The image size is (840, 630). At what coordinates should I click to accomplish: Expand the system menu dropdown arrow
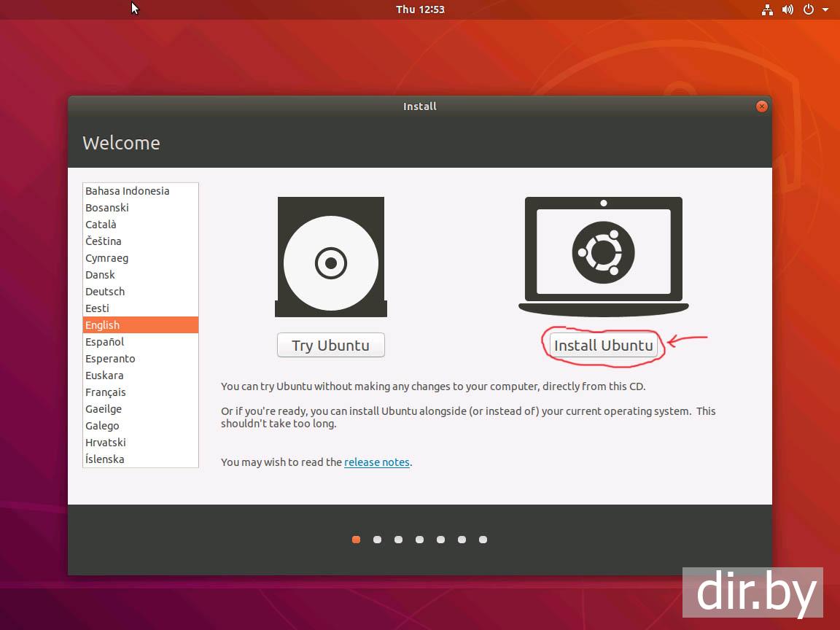pos(825,9)
